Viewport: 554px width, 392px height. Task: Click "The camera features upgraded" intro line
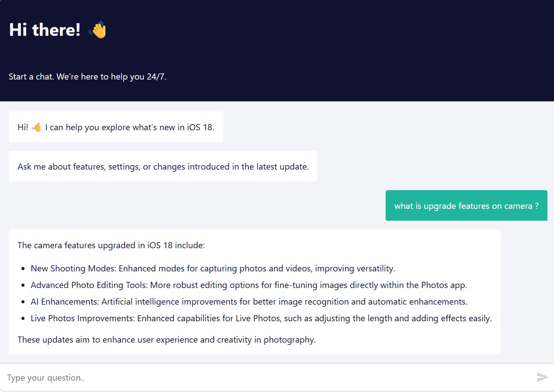(111, 245)
